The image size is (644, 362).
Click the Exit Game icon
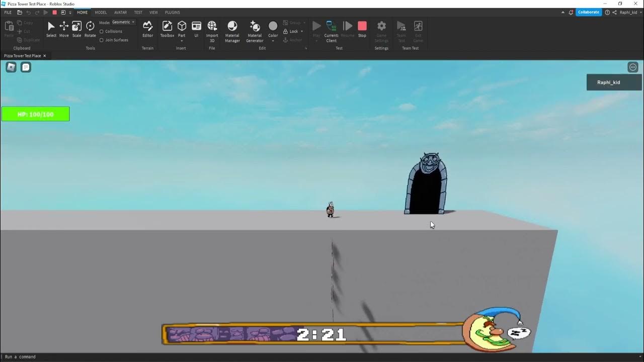[418, 26]
